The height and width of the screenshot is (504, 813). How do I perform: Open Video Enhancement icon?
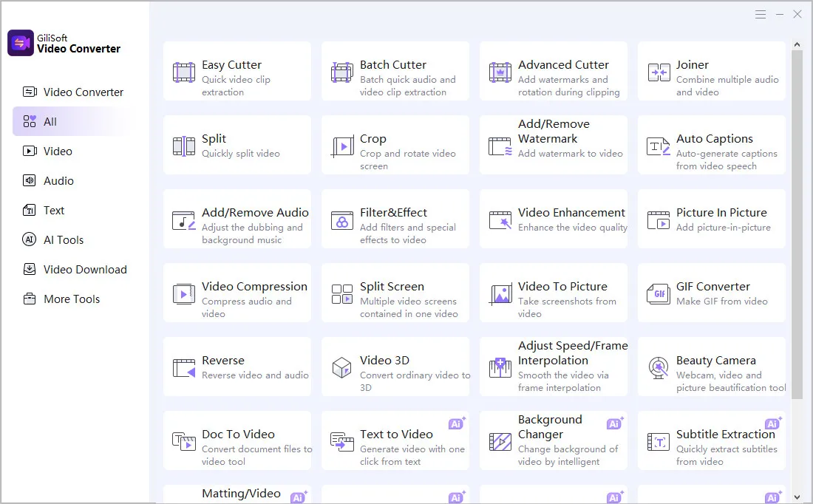coord(500,220)
